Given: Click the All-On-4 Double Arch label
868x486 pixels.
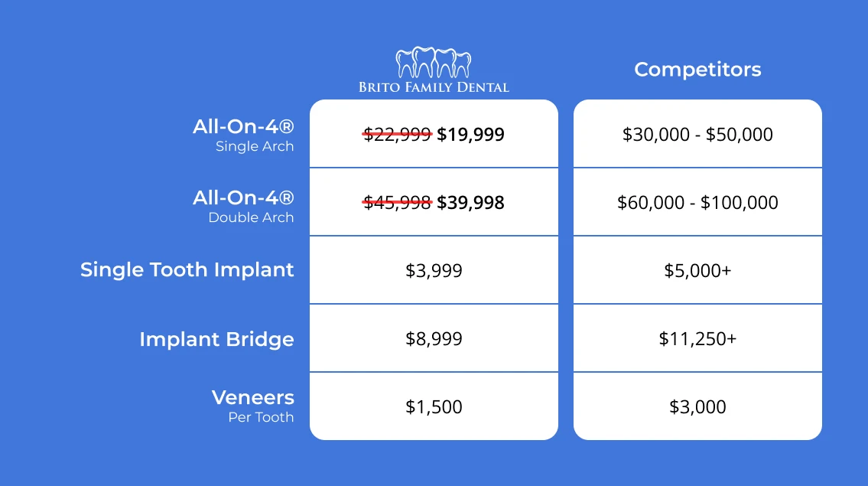Looking at the screenshot, I should click(243, 205).
